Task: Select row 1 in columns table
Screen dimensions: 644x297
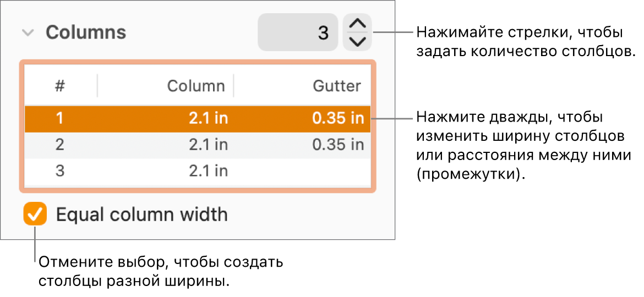Action: (60, 119)
